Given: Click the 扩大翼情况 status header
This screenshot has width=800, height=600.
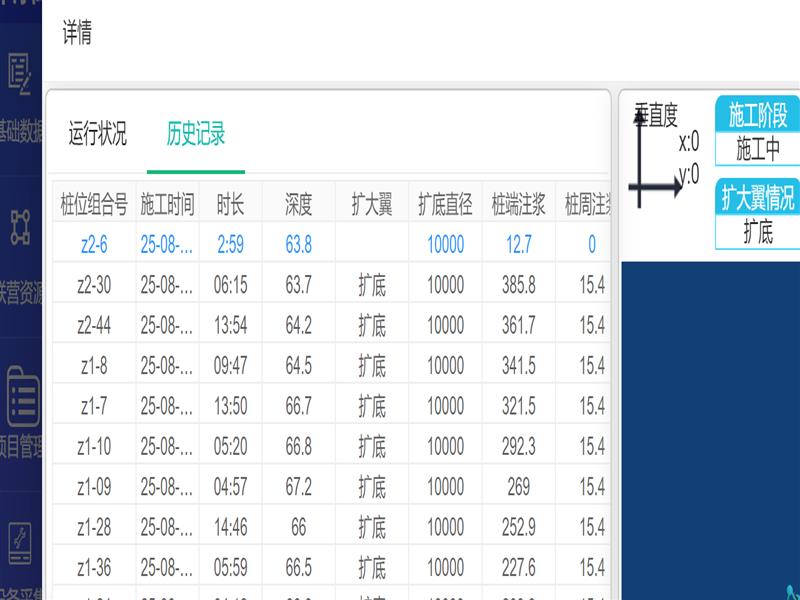Looking at the screenshot, I should coord(757,197).
